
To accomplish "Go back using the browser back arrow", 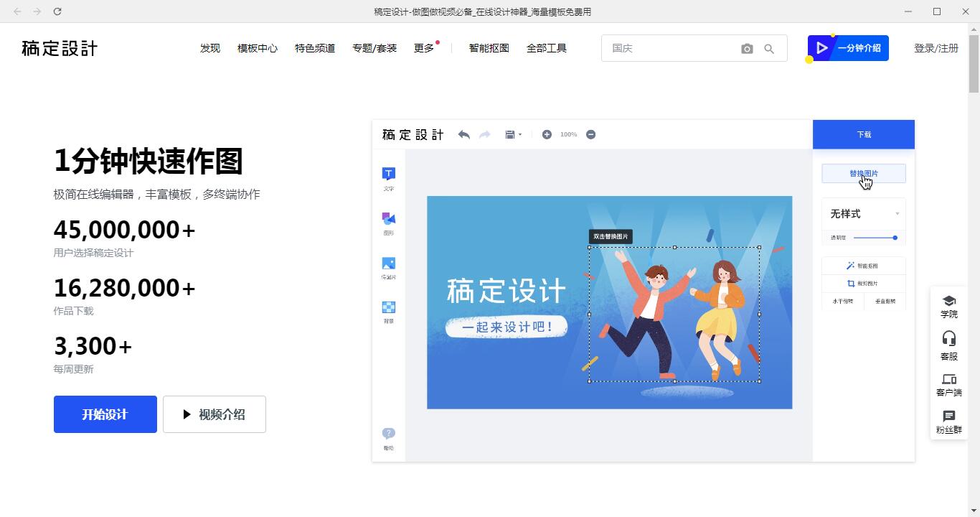I will [x=17, y=11].
